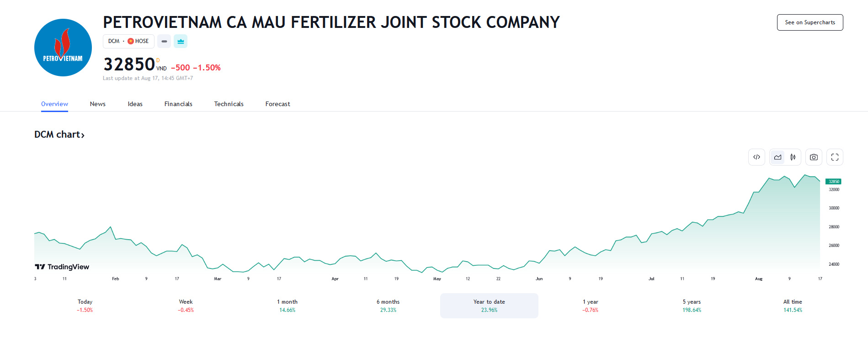Viewport: 868px width, 343px height.
Task: Click the See on Supercharts button
Action: tap(809, 22)
